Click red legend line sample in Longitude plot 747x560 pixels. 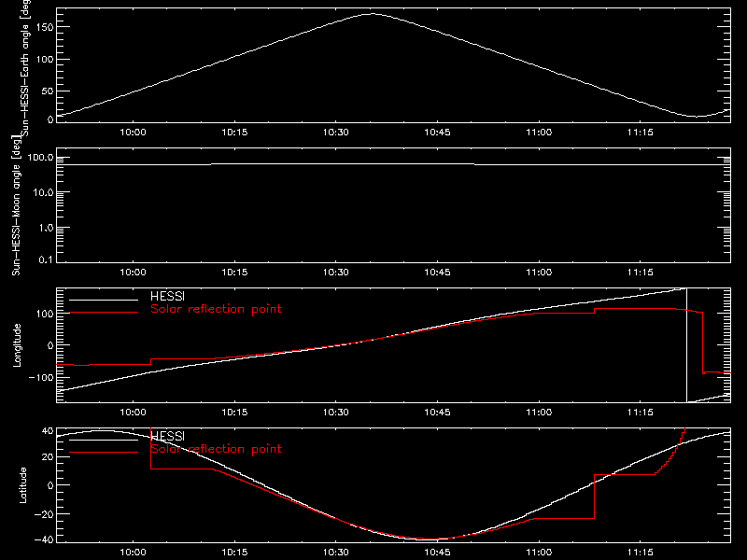coord(104,313)
